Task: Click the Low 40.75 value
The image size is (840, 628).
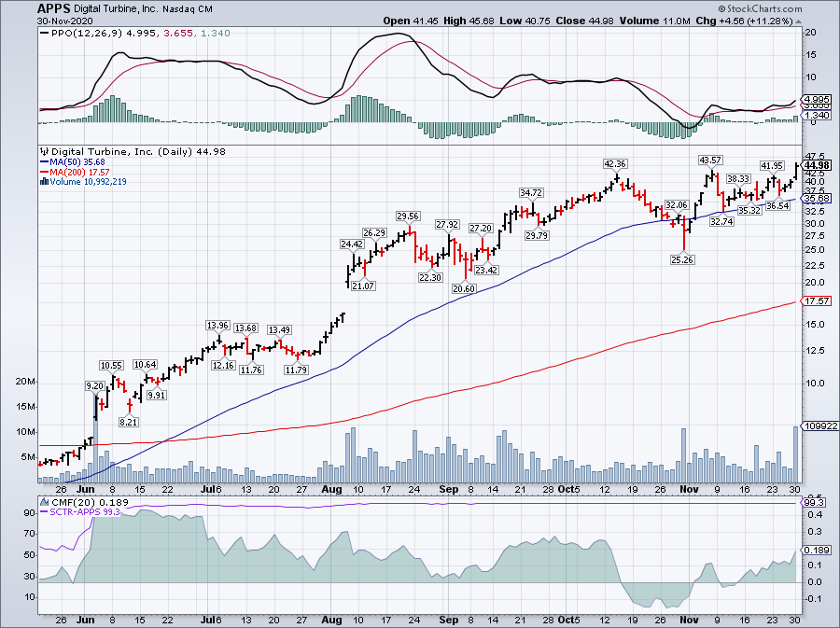Action: click(525, 21)
